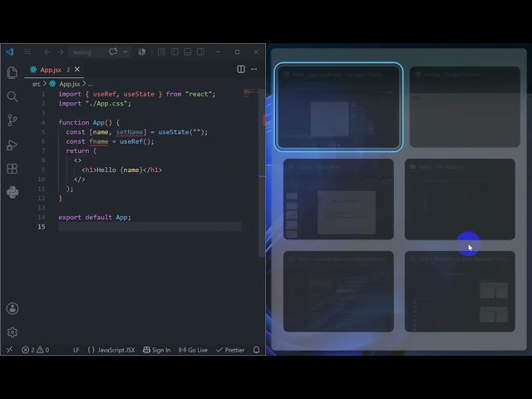The height and width of the screenshot is (399, 532).
Task: Click the VS Code logo icon
Action: click(x=9, y=52)
